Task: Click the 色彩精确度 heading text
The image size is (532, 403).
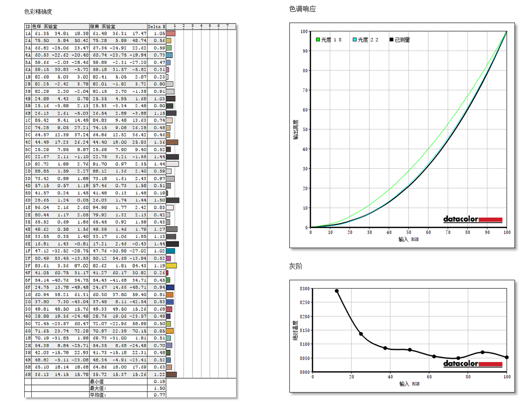Action: coord(38,12)
